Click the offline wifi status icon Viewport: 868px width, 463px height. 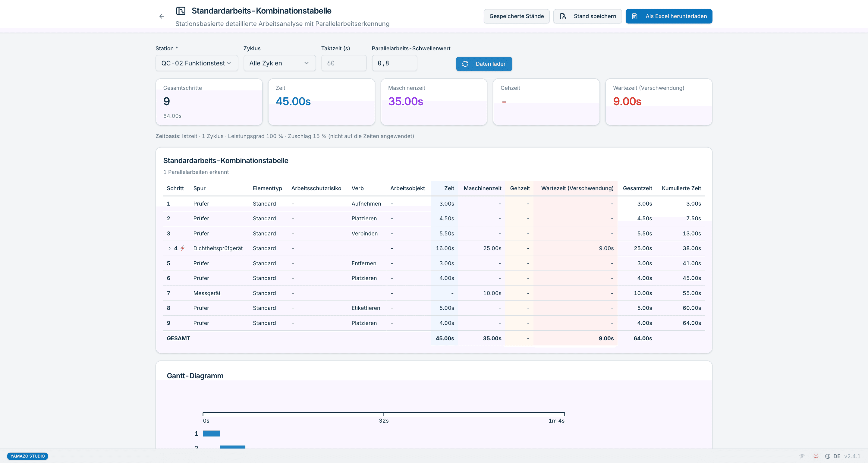click(x=802, y=456)
